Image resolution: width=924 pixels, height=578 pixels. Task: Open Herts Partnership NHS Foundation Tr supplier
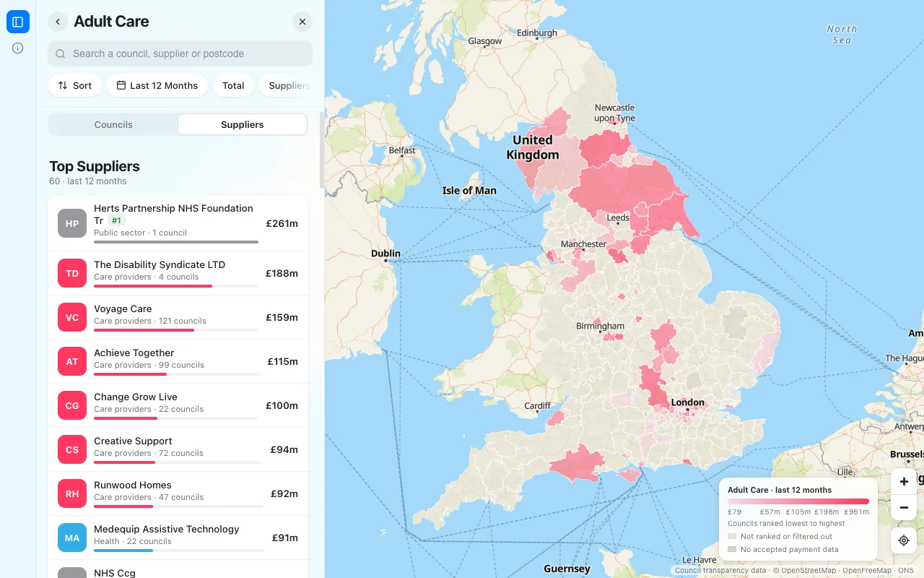pyautogui.click(x=178, y=223)
